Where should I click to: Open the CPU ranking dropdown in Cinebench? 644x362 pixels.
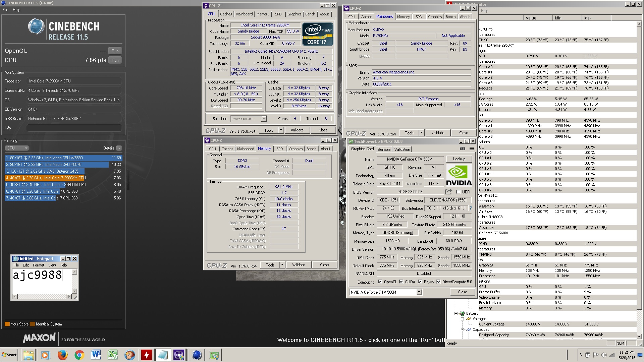[17, 148]
